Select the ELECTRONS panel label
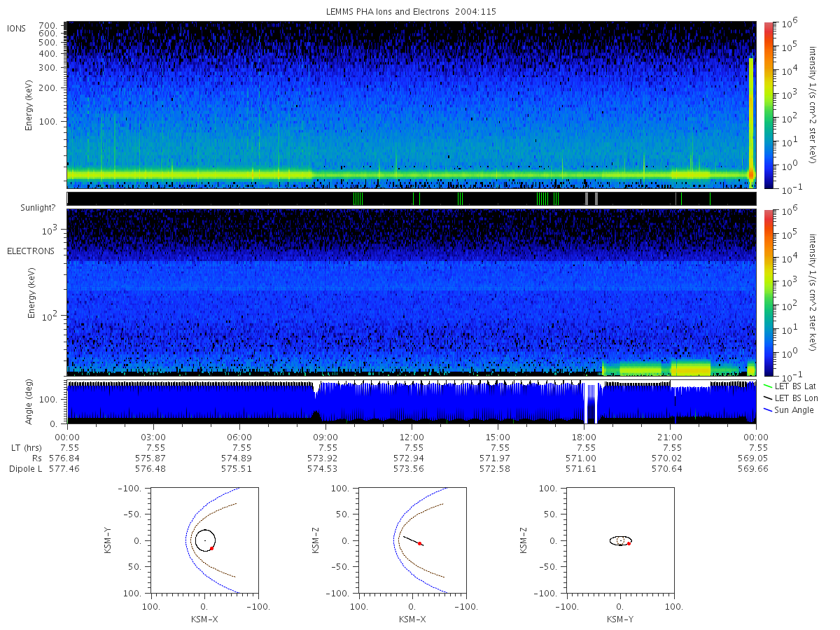The height and width of the screenshot is (630, 840). tap(30, 251)
